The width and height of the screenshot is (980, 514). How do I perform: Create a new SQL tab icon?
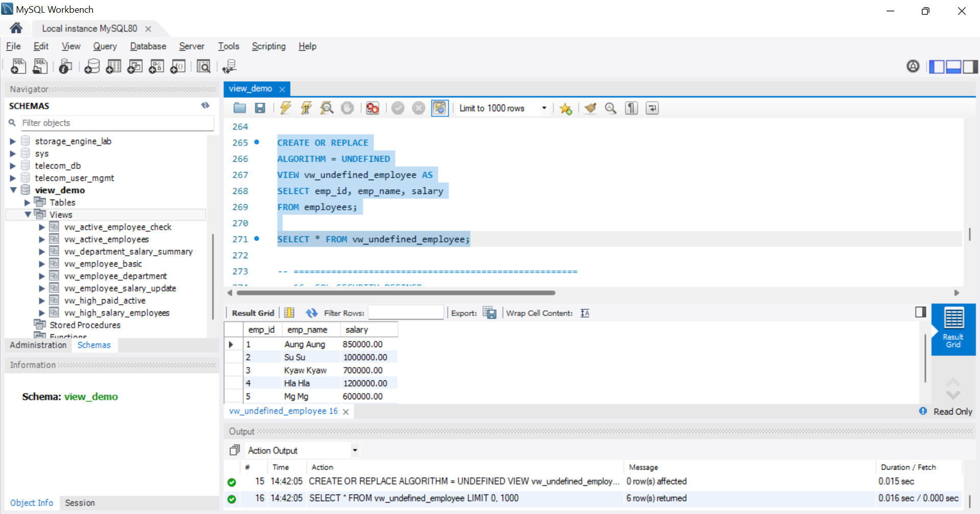click(18, 66)
